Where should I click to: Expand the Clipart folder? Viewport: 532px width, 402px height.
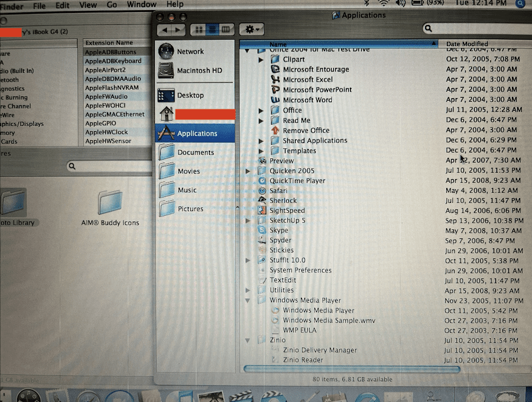point(261,60)
